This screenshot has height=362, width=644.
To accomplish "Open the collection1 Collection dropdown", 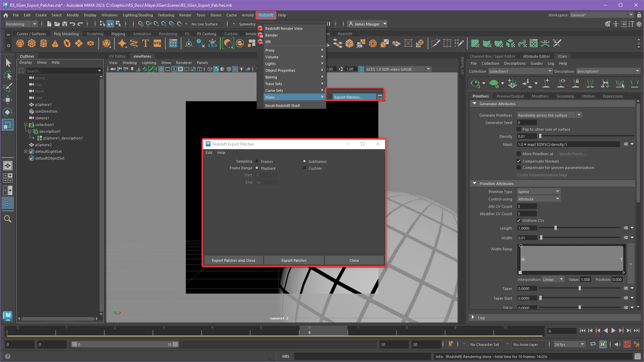I will click(520, 71).
